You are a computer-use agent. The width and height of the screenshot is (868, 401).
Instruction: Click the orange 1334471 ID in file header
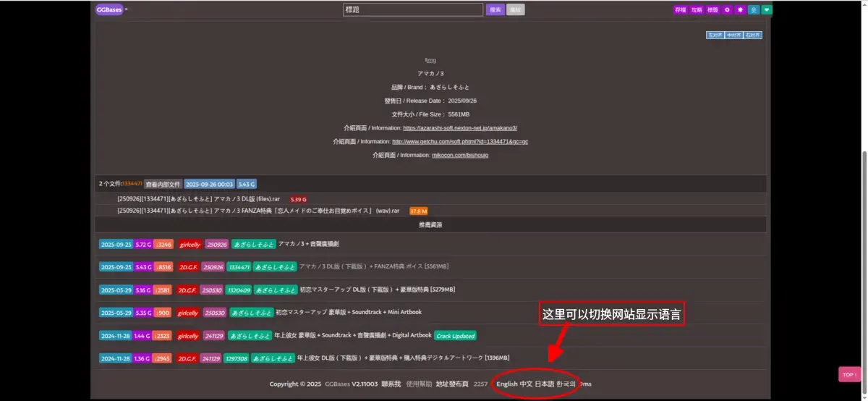click(131, 184)
